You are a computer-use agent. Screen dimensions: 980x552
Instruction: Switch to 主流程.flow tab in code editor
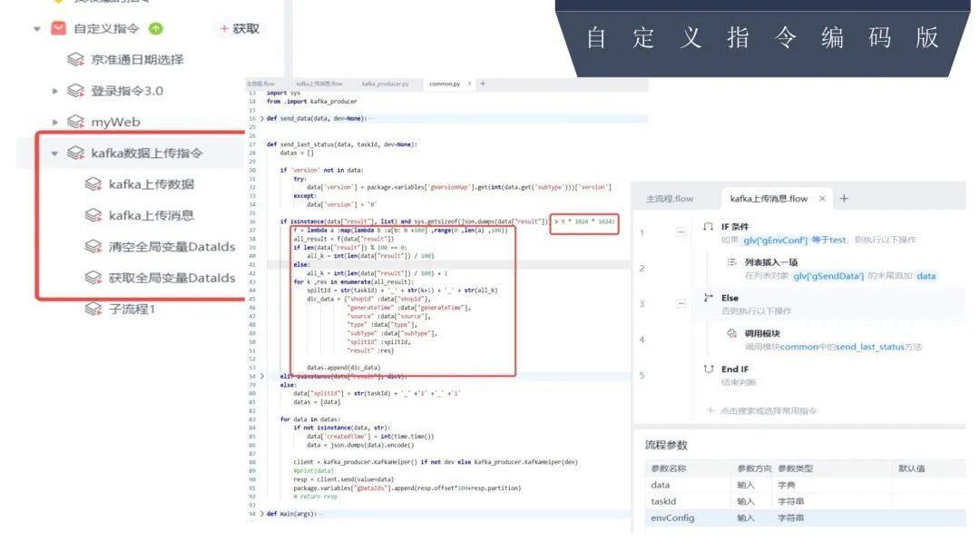(x=260, y=84)
